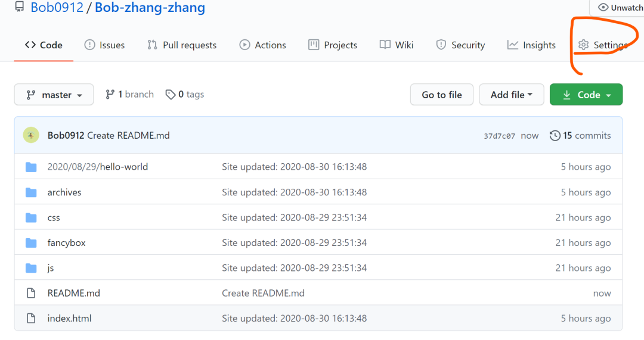
Task: Toggle Unwatch for this repository
Action: [x=620, y=8]
